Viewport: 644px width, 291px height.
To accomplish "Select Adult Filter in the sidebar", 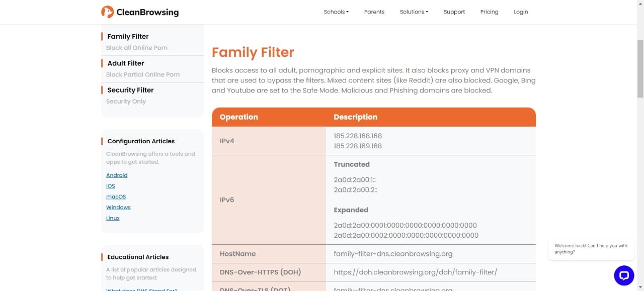I will coord(125,63).
